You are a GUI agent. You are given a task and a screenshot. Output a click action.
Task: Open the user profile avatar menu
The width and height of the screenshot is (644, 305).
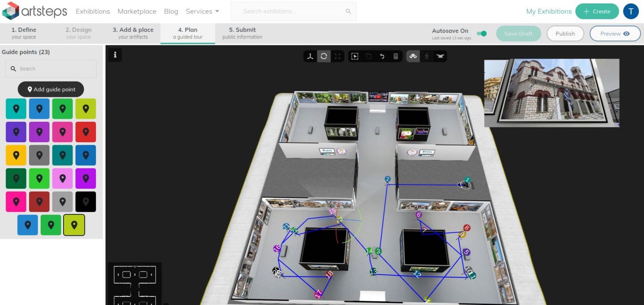tap(630, 12)
